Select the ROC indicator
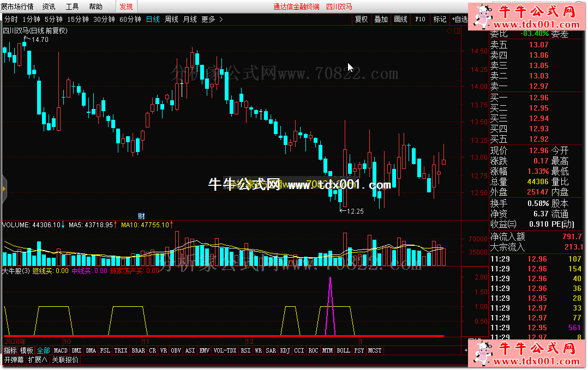 (x=313, y=350)
